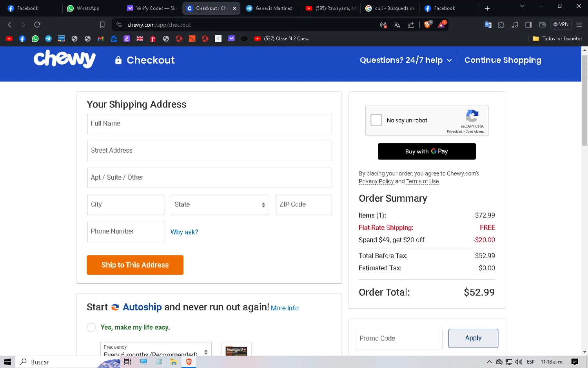Image resolution: width=588 pixels, height=368 pixels.
Task: Click the translate page icon in address bar
Action: pos(397,25)
